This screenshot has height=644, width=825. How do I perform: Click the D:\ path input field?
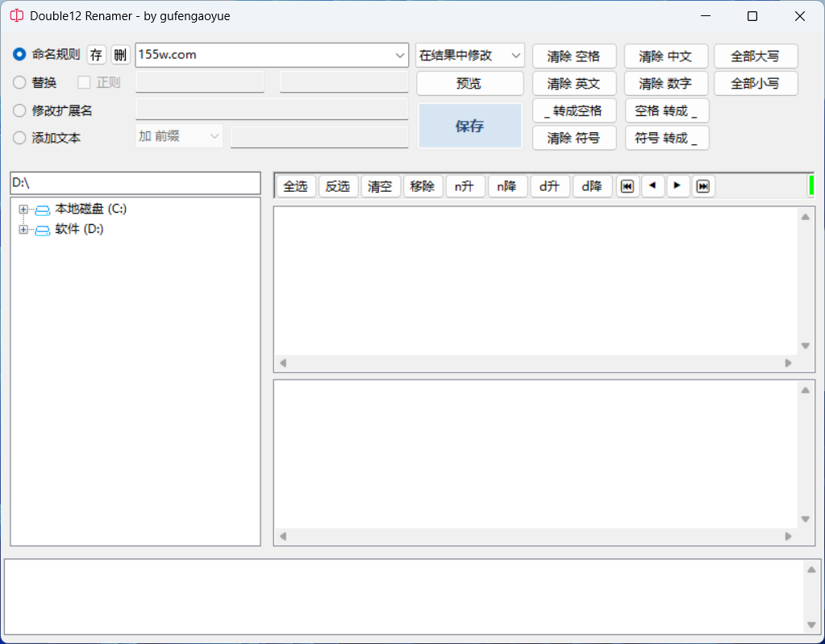135,183
